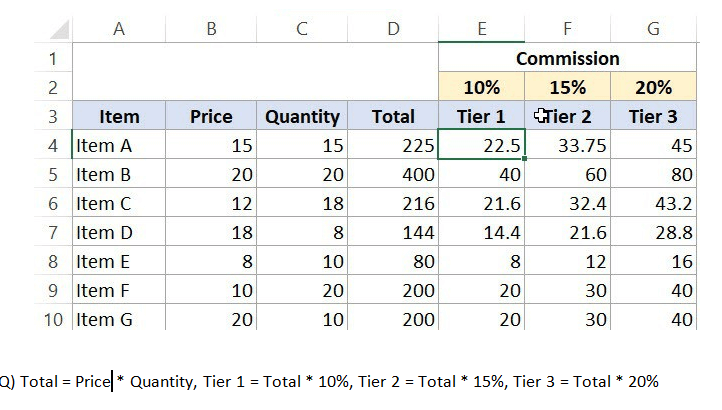The width and height of the screenshot is (722, 410).
Task: Click the Quantity header cell
Action: (x=302, y=117)
